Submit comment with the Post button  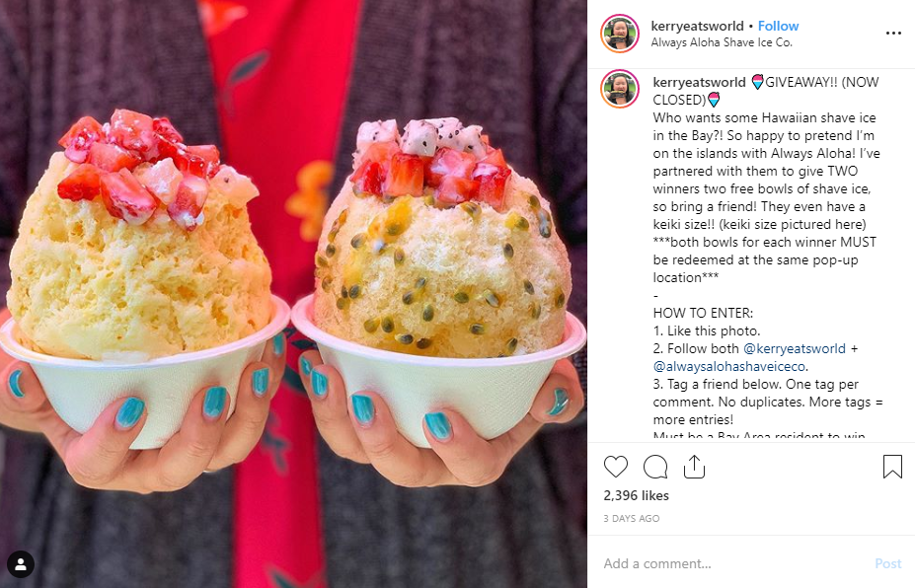pyautogui.click(x=887, y=563)
